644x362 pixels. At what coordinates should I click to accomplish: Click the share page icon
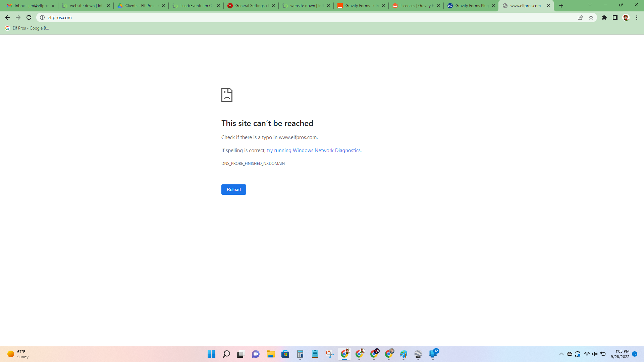tap(580, 17)
